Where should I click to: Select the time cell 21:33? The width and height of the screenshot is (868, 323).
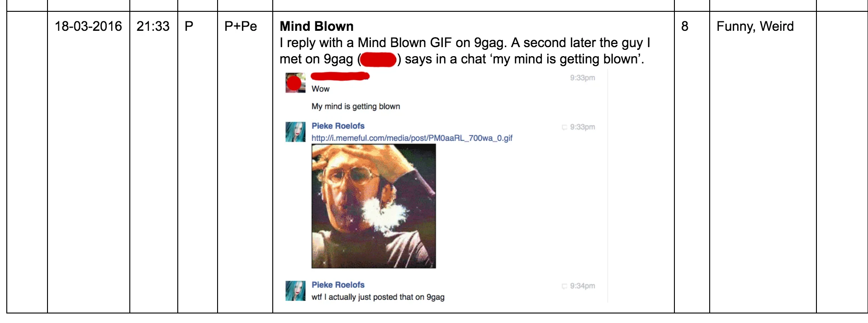pyautogui.click(x=154, y=162)
